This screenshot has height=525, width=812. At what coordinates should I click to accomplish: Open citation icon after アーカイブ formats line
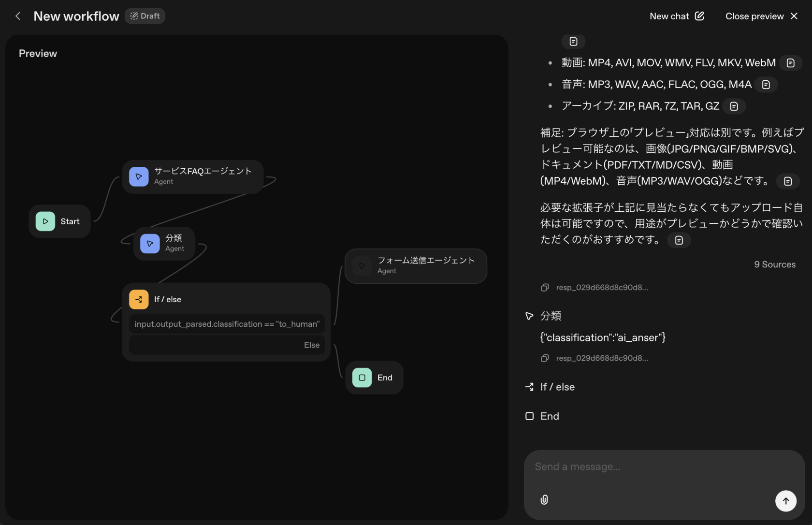[734, 106]
